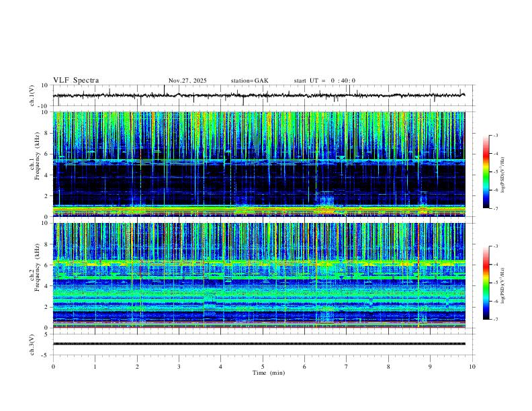
Task: Click the date label "Nov.27, 2025"
Action: (x=187, y=81)
